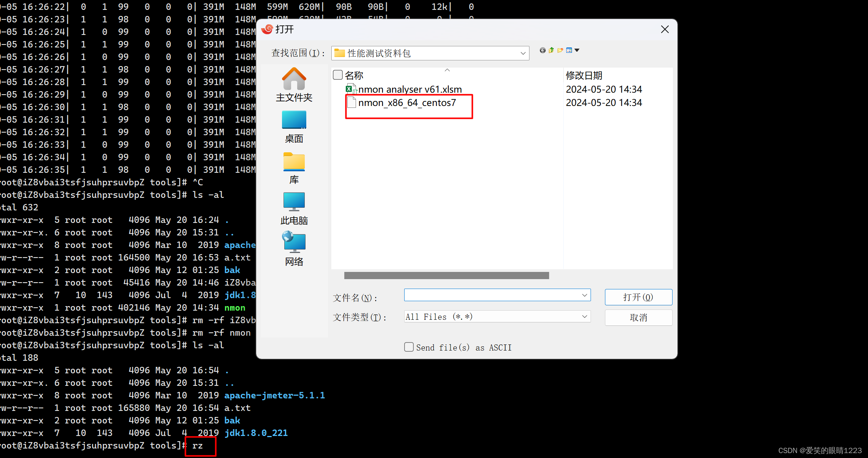This screenshot has width=868, height=458.
Task: Go up one folder level
Action: coord(551,50)
